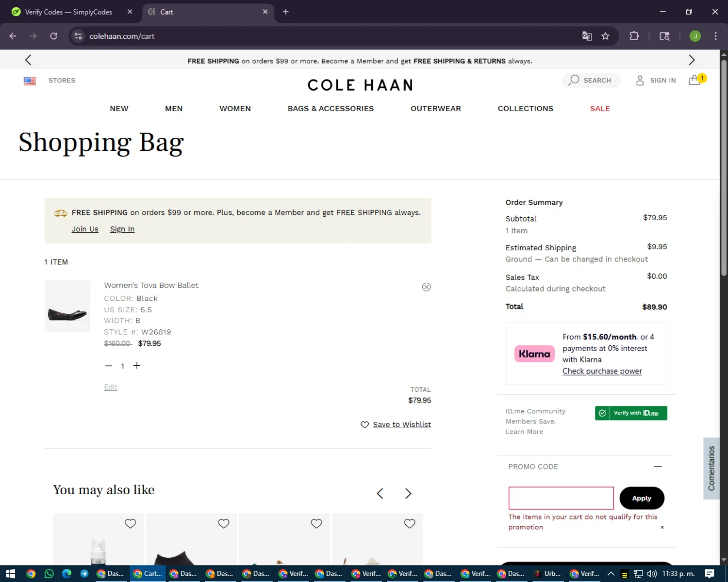Open Klarna payment logo
This screenshot has width=728, height=582.
pos(534,354)
